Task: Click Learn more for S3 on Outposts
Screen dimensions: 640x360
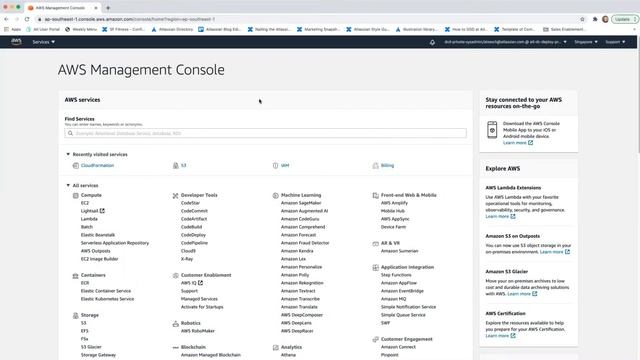Action: (x=555, y=252)
